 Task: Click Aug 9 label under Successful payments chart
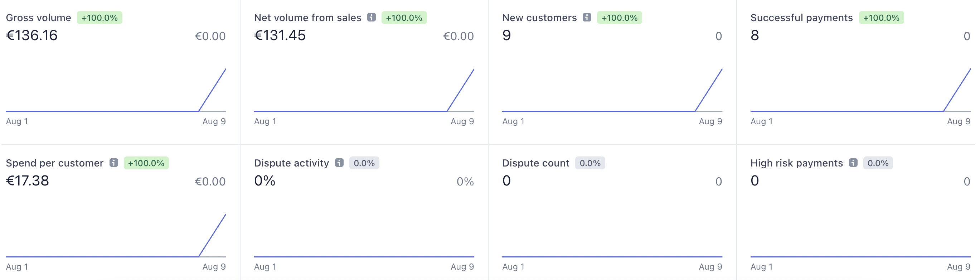(959, 121)
